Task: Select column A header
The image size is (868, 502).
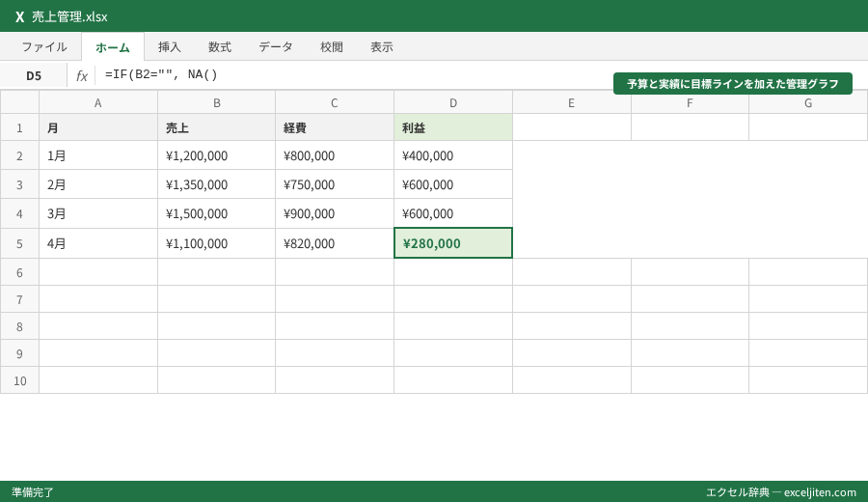Action: [x=98, y=103]
